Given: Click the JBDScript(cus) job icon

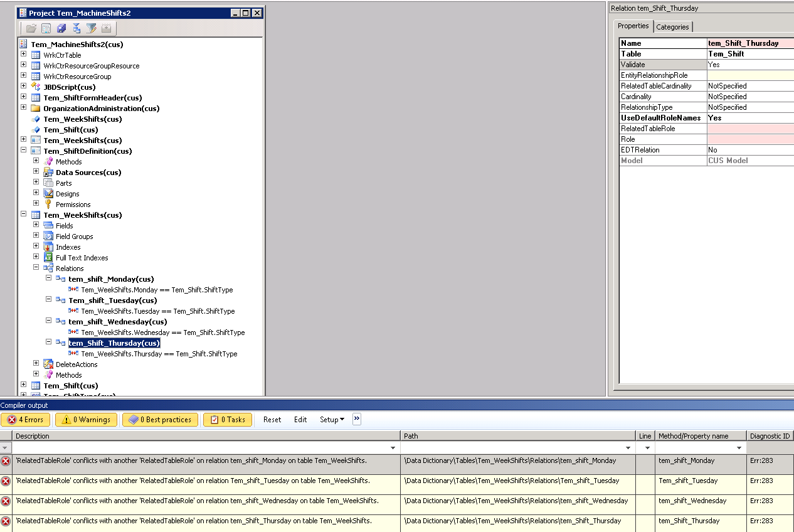Looking at the screenshot, I should point(36,87).
